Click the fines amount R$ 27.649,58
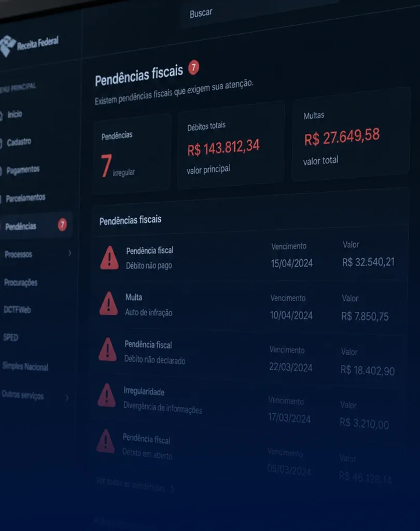This screenshot has height=531, width=420. (x=342, y=137)
